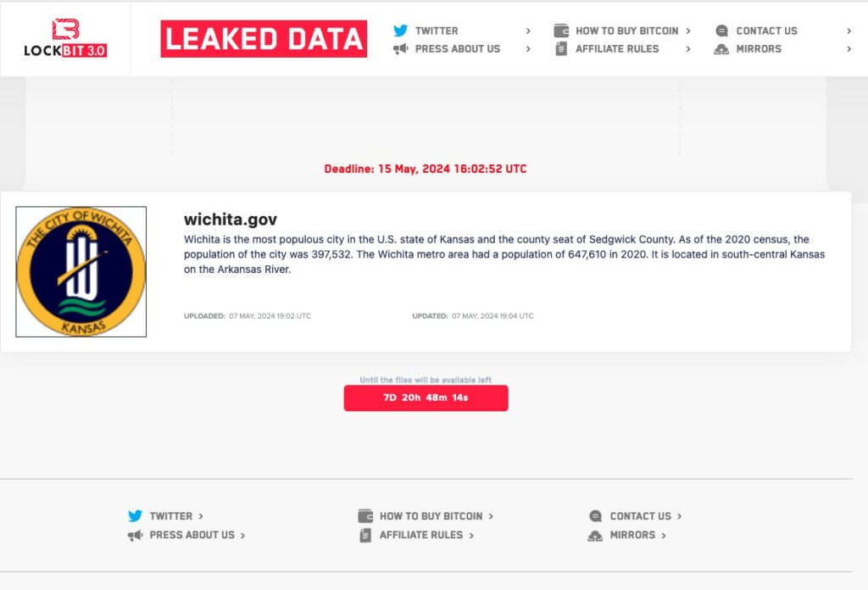Click the wallet icon for How to Buy Bitcoin
Viewport: 868px width, 590px height.
tap(561, 31)
